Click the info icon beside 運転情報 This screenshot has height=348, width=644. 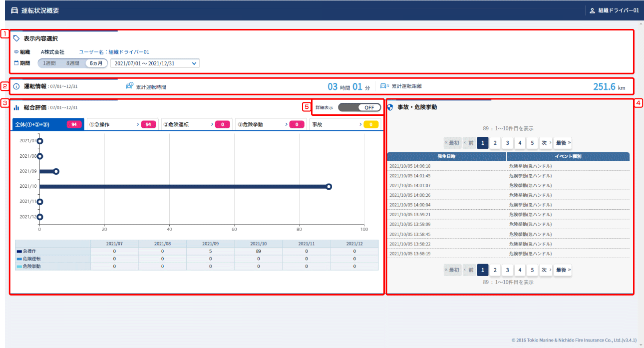pyautogui.click(x=16, y=86)
